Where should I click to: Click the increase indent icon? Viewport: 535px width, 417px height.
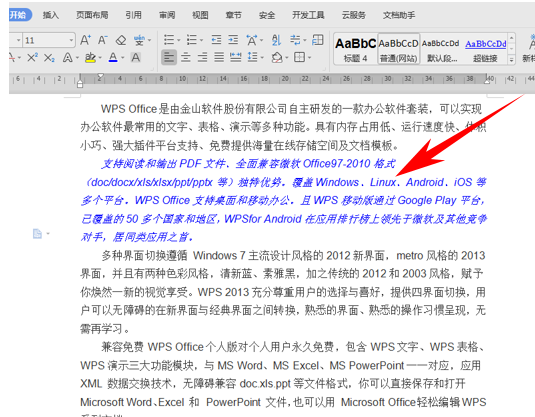click(x=233, y=40)
